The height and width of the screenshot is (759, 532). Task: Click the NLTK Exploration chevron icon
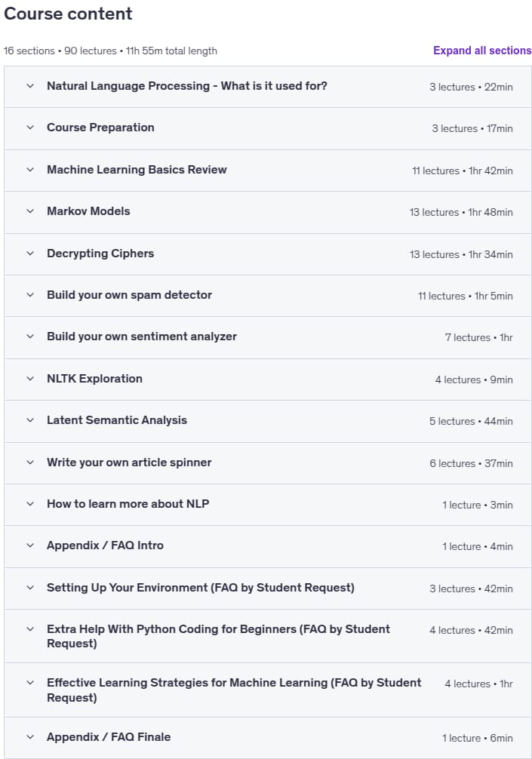click(x=30, y=379)
